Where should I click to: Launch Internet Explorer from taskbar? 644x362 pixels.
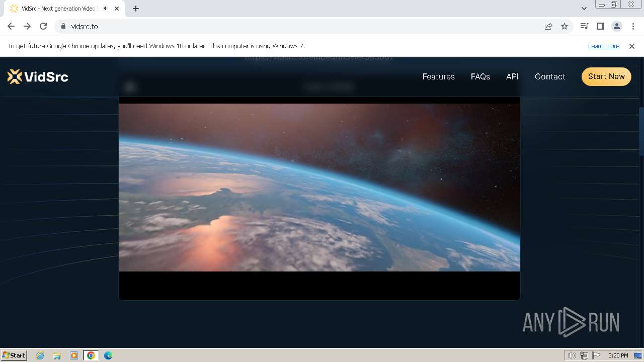[x=40, y=355]
